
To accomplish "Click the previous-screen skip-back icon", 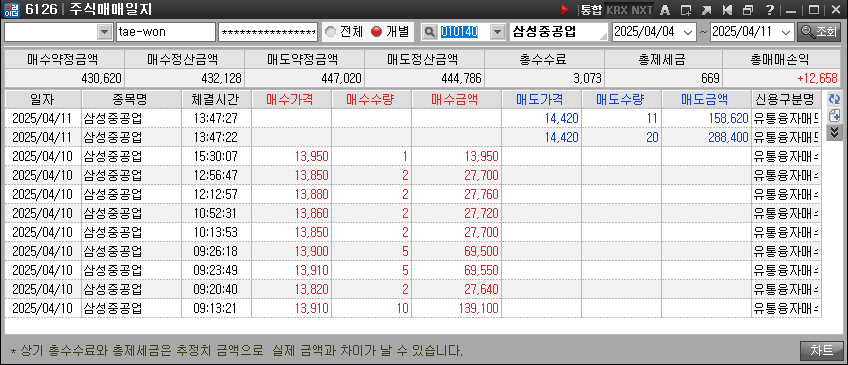I will pos(727,10).
